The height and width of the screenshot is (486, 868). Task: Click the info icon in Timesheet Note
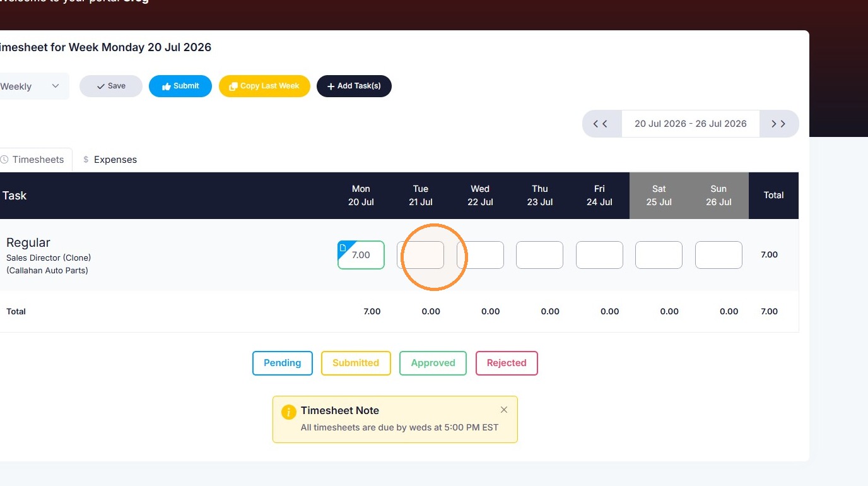[x=288, y=412]
